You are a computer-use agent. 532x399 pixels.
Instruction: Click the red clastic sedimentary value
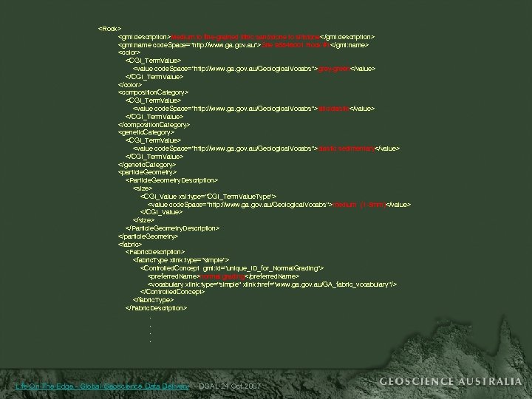347,149
